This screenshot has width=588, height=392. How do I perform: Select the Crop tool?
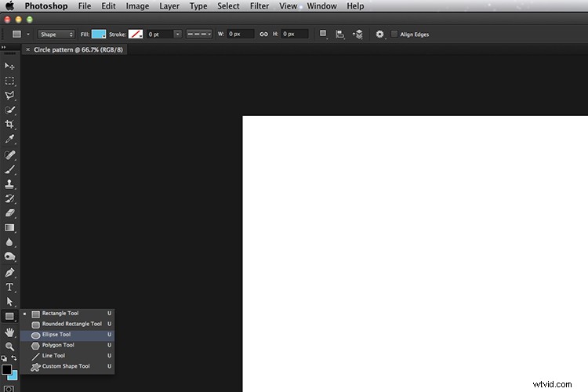coord(9,124)
